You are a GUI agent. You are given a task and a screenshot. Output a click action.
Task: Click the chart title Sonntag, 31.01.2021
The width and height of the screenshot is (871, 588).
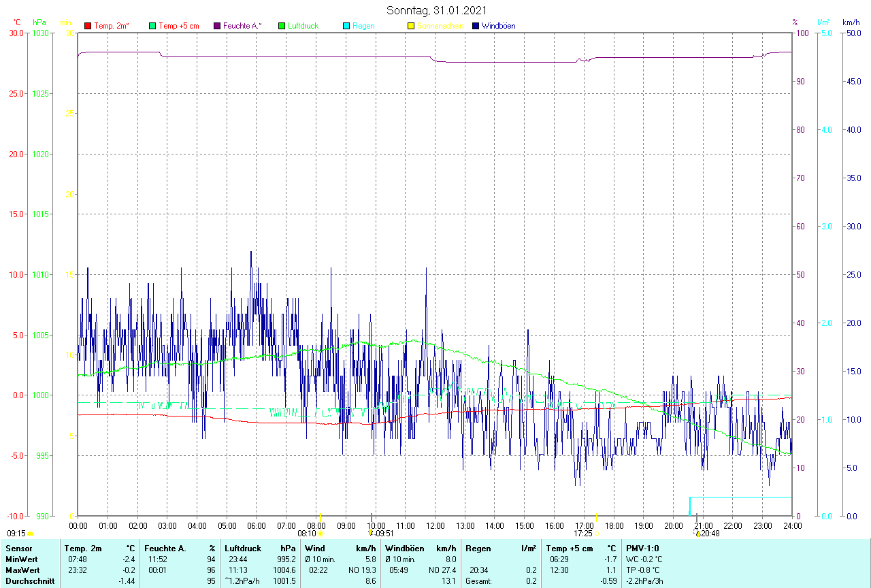(x=436, y=10)
